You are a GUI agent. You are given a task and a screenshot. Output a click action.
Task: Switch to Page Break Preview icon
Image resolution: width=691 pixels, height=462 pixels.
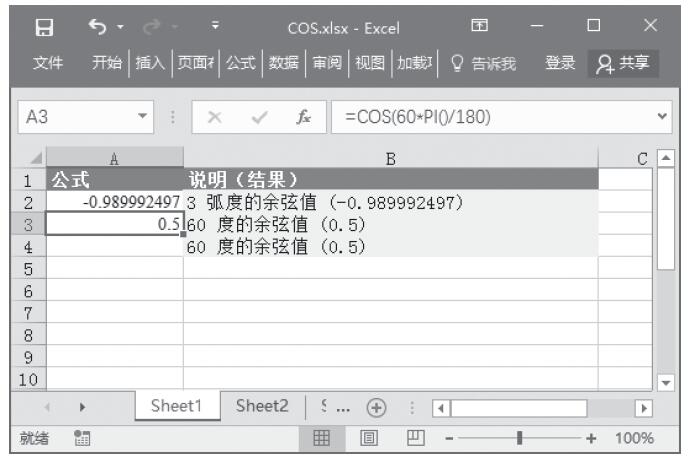[411, 438]
